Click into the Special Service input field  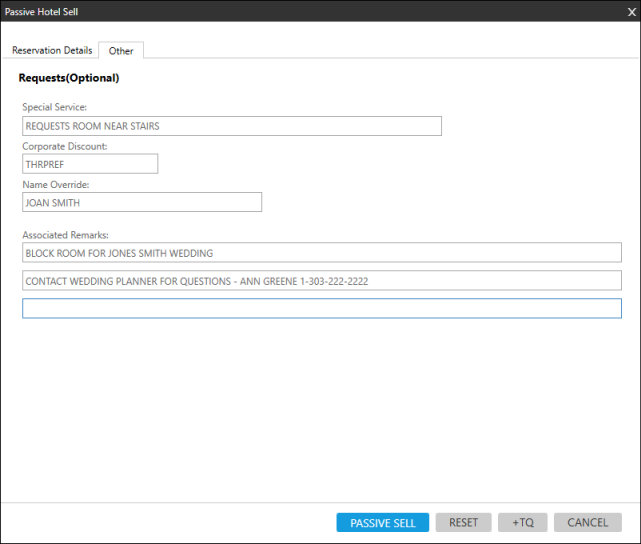[231, 126]
